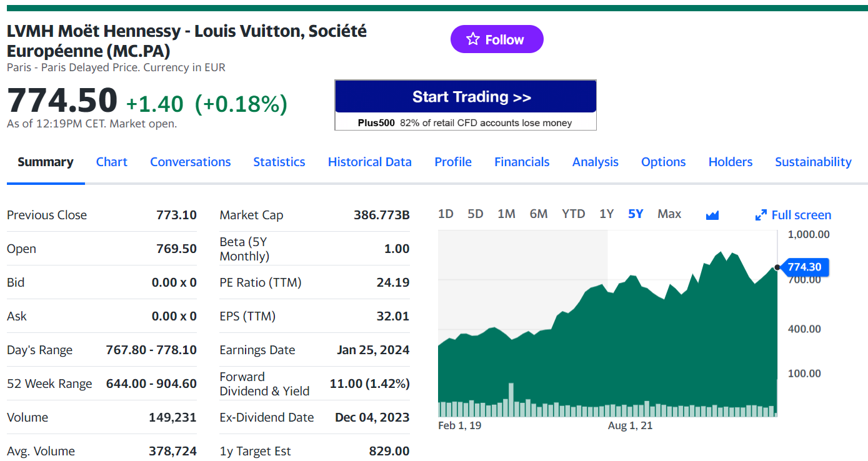Viewport: 868px width, 461px height.
Task: Click the Start Trading banner button
Action: (466, 97)
